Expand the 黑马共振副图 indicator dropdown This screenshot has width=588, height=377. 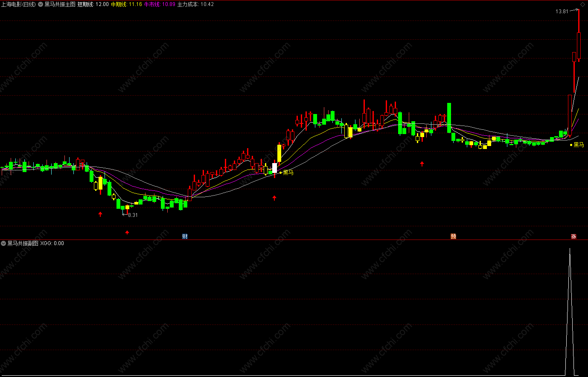[x=3, y=243]
